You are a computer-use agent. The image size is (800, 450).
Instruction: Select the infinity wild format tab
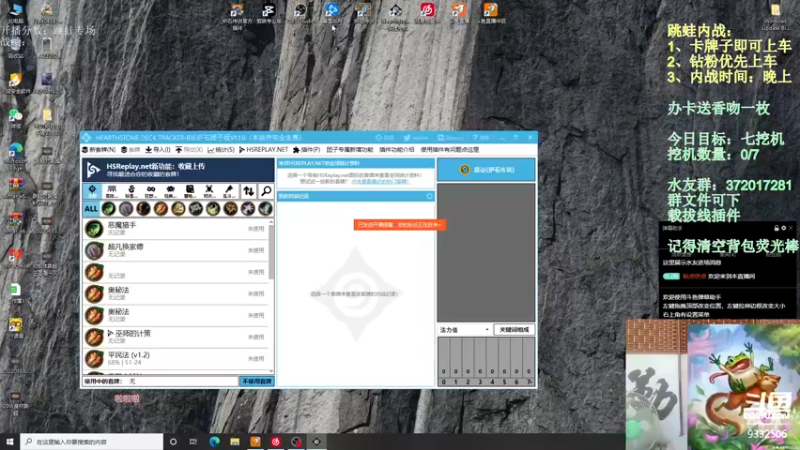point(151,191)
